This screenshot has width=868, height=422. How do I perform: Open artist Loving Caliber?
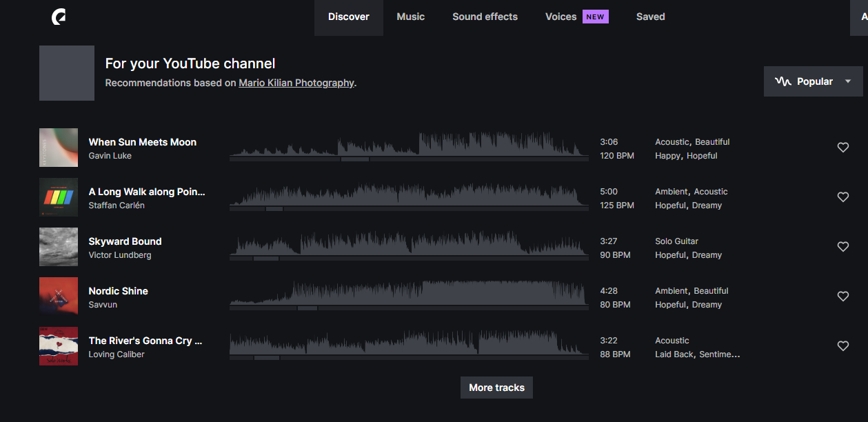[117, 354]
